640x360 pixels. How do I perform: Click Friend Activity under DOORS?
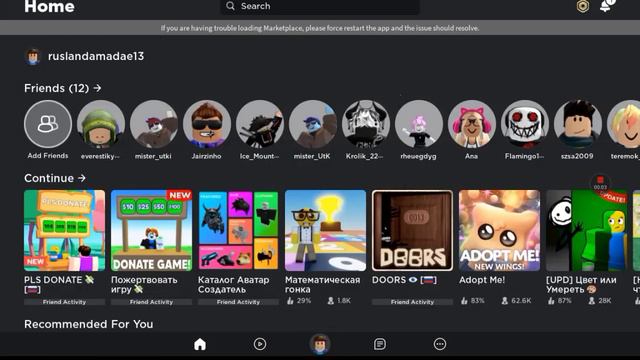pyautogui.click(x=412, y=302)
